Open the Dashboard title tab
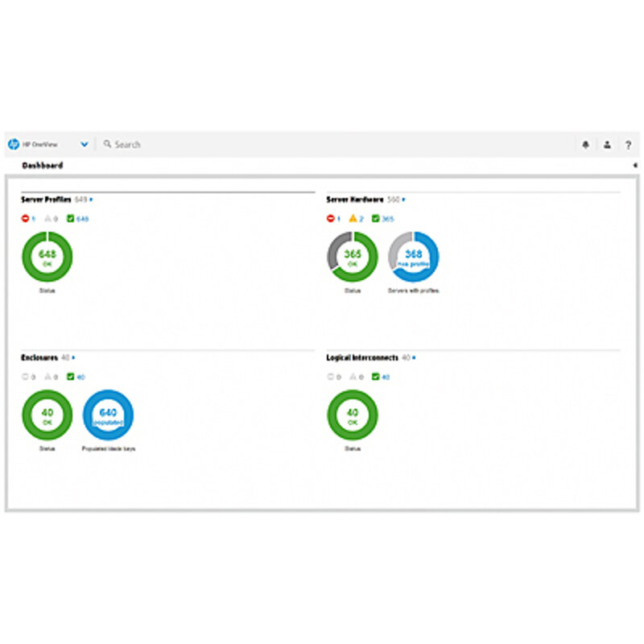644x644 pixels. [43, 166]
